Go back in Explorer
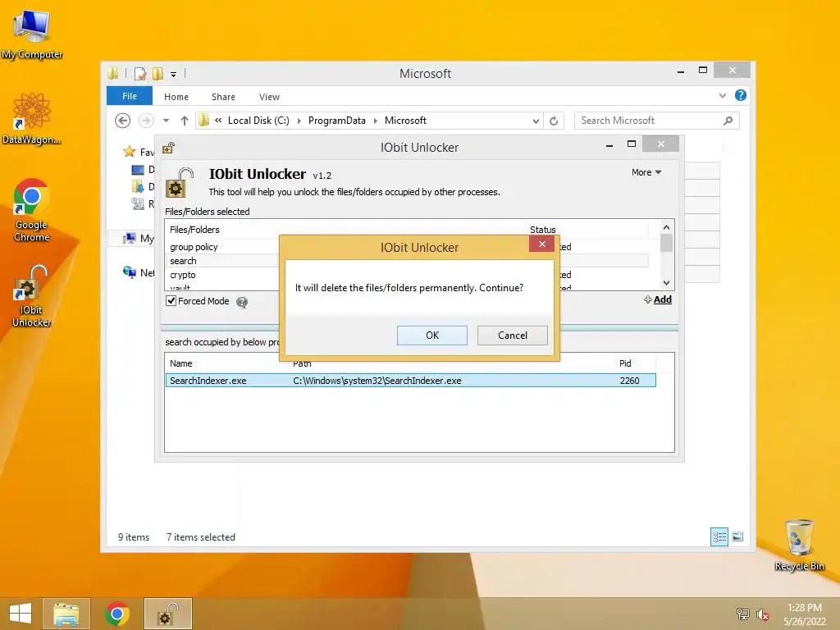 tap(123, 121)
